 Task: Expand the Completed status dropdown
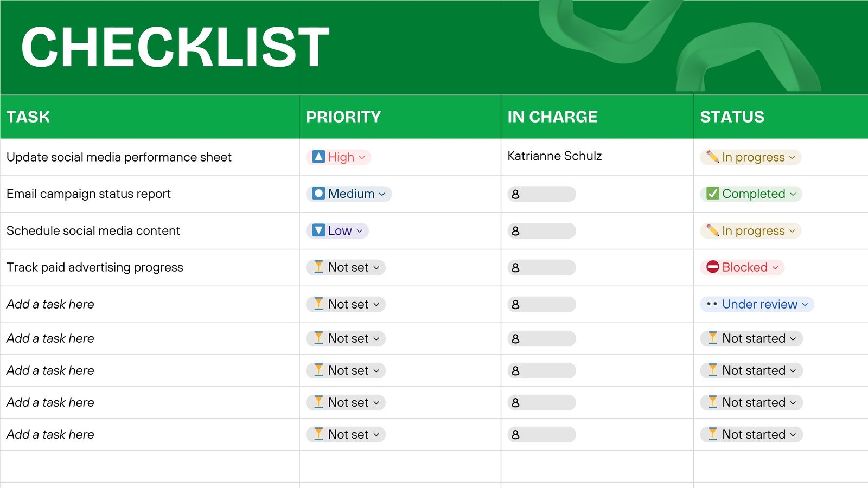tap(794, 194)
